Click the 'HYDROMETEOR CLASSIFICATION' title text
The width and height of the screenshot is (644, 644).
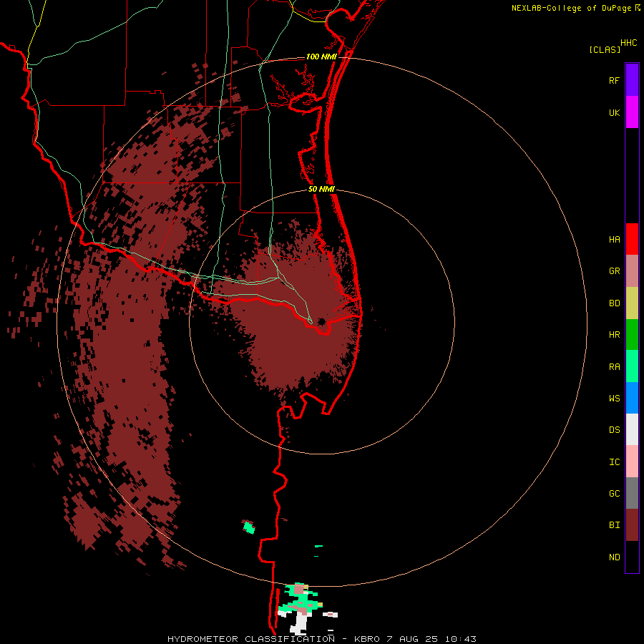coord(251,639)
